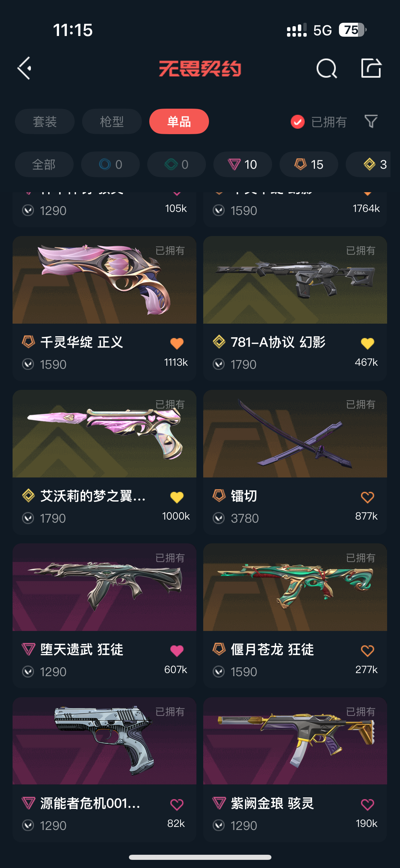The height and width of the screenshot is (868, 400).
Task: Open the 艾沃莉的梦之翼 pistol thumbnail
Action: click(104, 434)
